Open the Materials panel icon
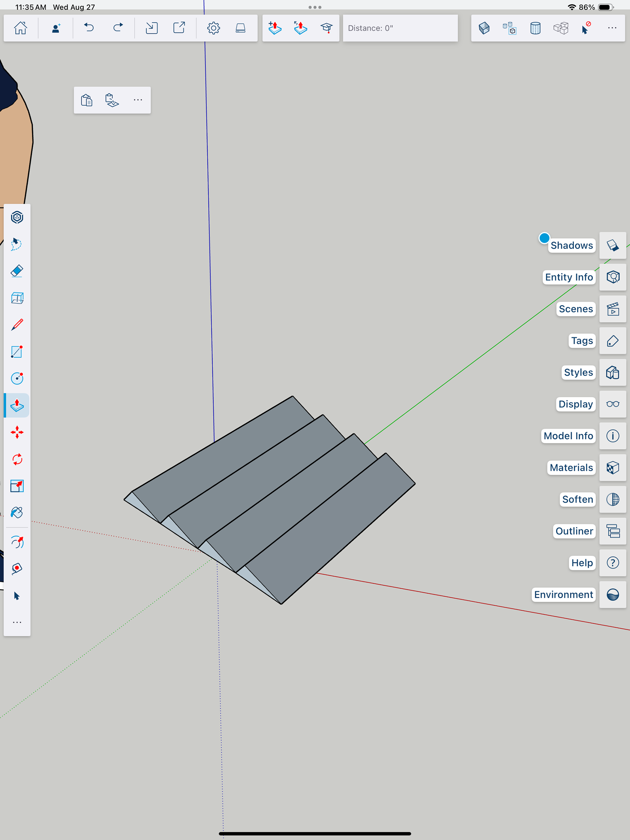Viewport: 630px width, 840px height. point(613,468)
